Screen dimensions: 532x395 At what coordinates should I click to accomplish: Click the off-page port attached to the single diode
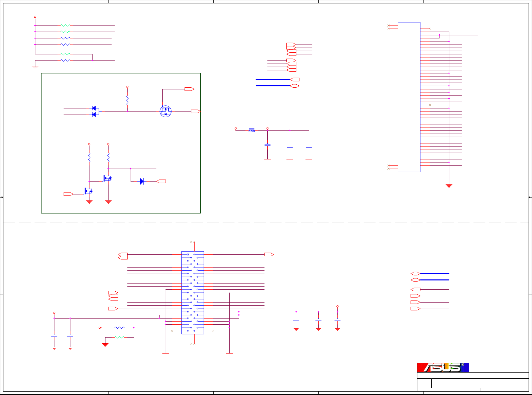click(x=161, y=182)
